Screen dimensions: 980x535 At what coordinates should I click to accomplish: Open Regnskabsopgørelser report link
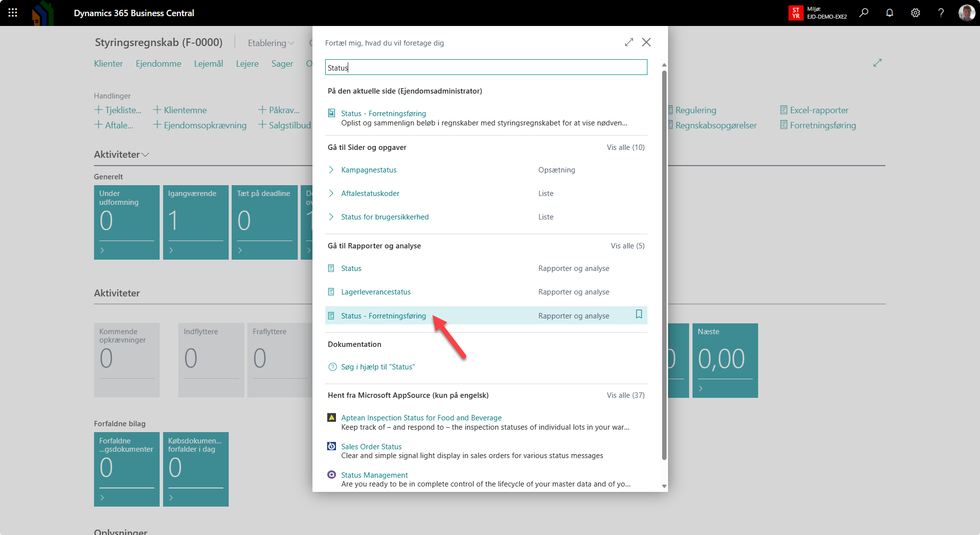(716, 125)
